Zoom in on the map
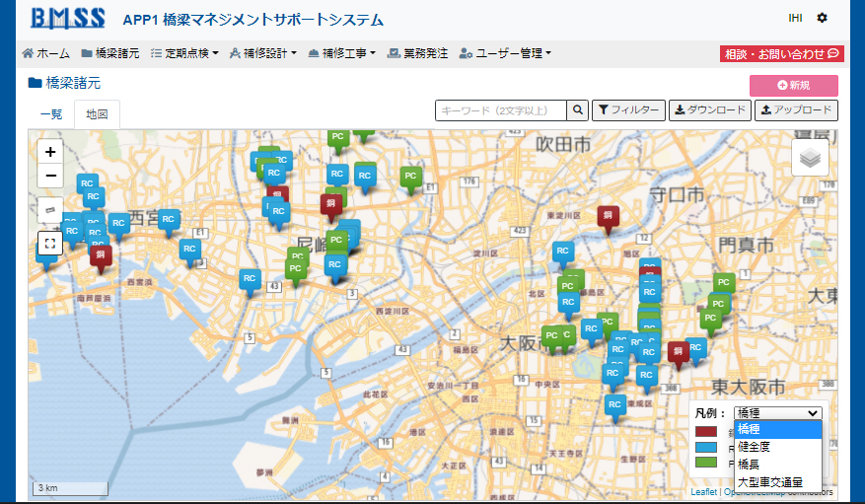The image size is (865, 504). point(51,152)
